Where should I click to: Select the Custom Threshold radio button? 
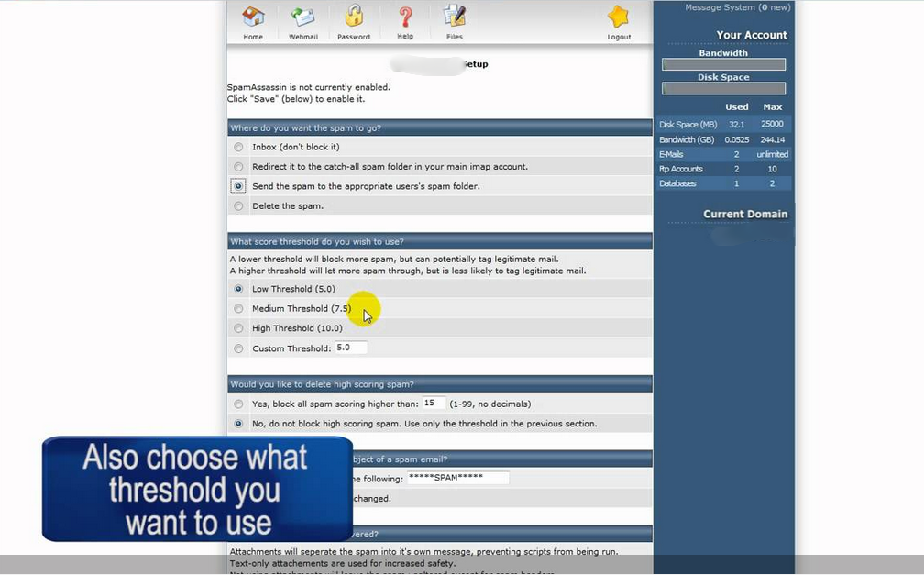point(239,348)
